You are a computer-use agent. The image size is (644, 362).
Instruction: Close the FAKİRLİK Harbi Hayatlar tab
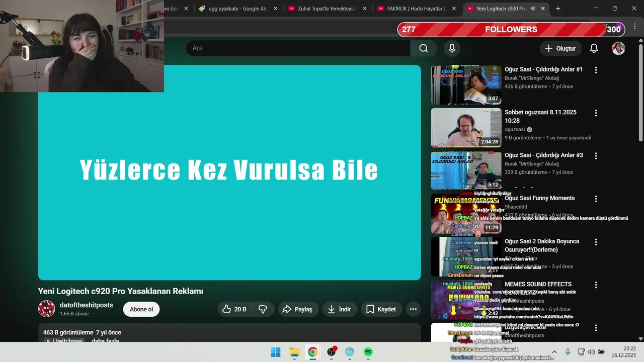coord(454,9)
